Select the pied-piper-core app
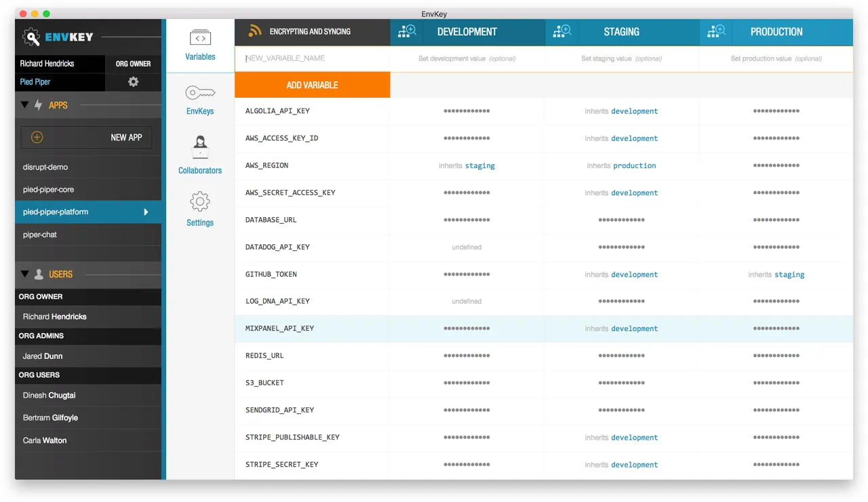The width and height of the screenshot is (868, 502). [88, 189]
